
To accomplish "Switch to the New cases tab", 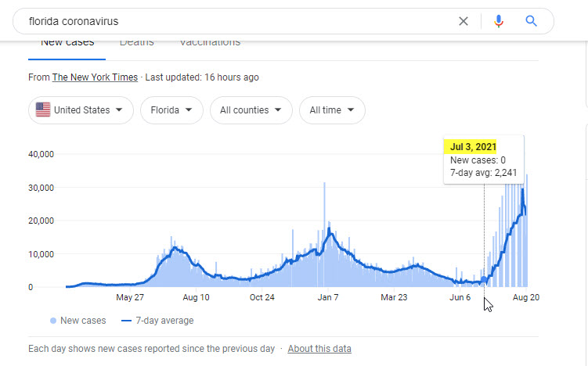I will (x=67, y=43).
